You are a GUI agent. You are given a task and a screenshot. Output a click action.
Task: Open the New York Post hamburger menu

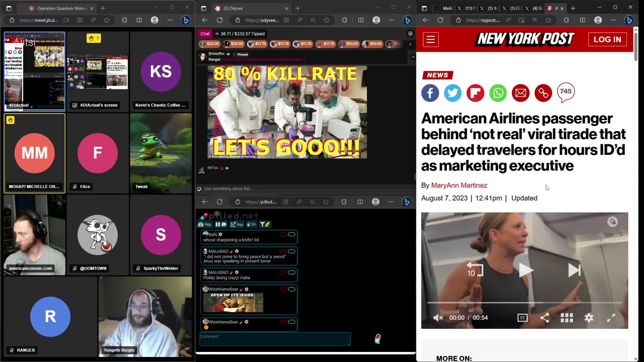431,39
